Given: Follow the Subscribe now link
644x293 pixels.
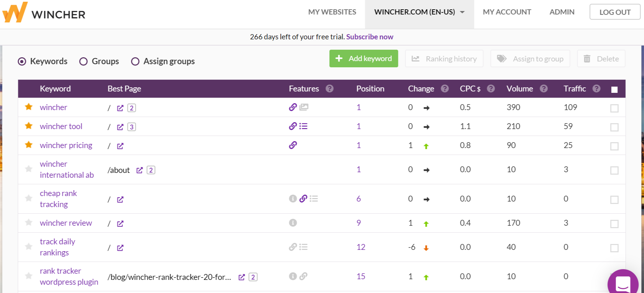Looking at the screenshot, I should (370, 37).
